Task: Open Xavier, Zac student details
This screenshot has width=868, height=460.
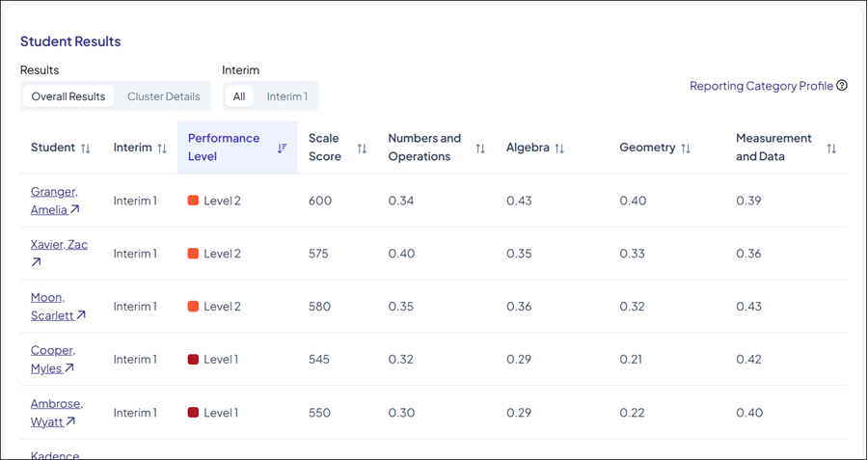Action: [59, 245]
